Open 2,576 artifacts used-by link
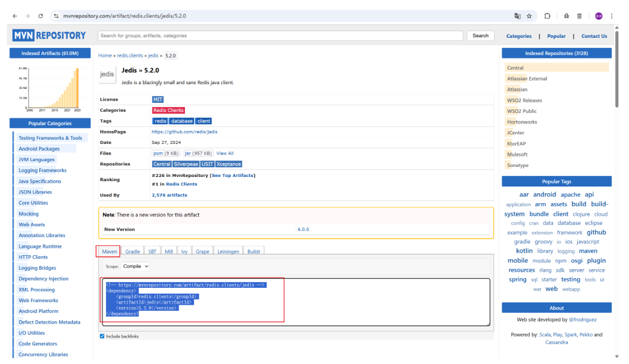 point(170,195)
